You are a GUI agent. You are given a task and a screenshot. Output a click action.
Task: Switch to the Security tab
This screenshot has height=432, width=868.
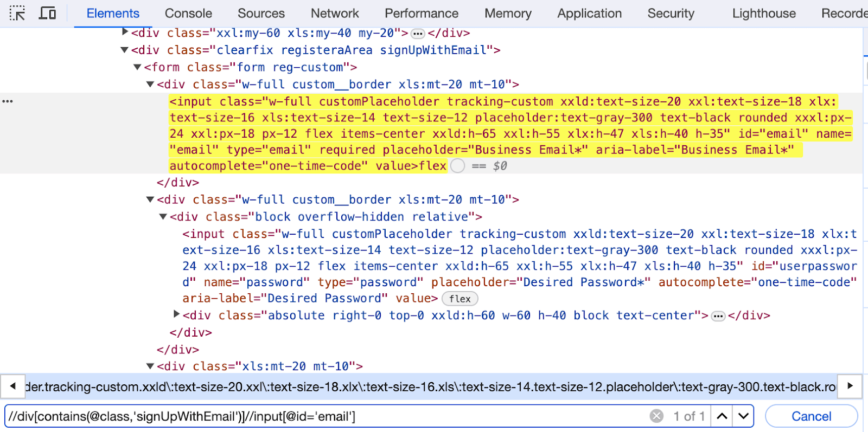[671, 13]
